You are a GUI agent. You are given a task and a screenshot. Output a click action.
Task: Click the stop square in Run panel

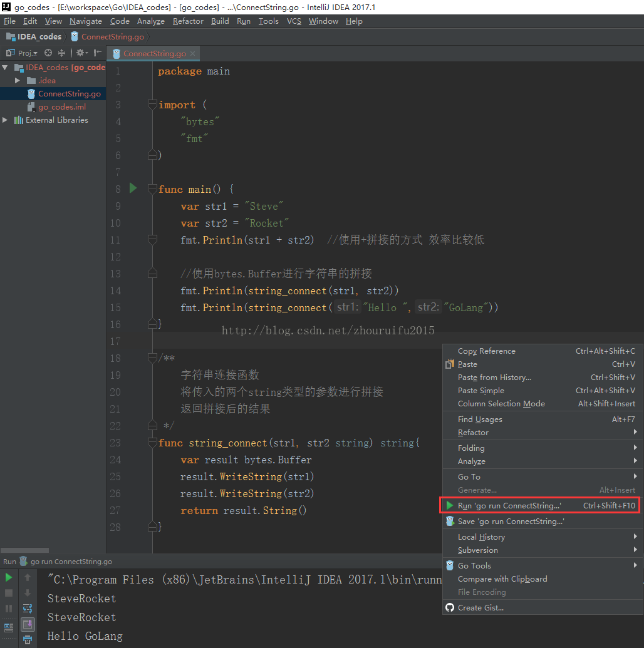[x=9, y=593]
